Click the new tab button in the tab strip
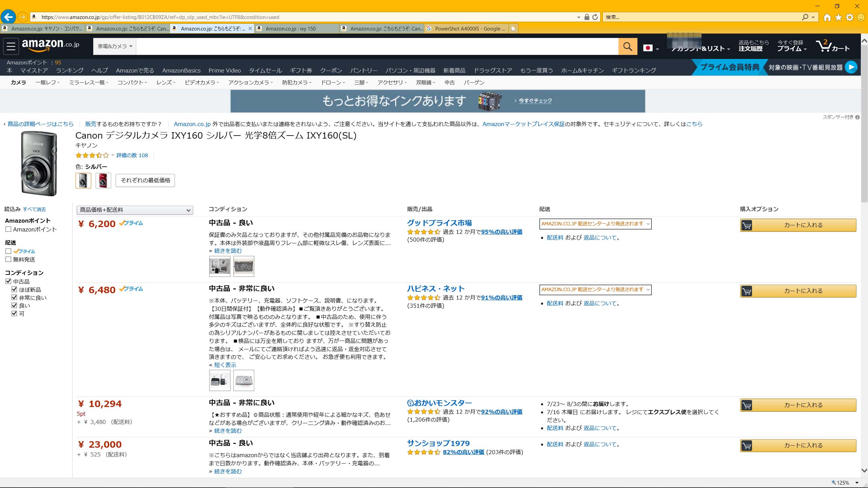This screenshot has height=488, width=868. coord(513,28)
